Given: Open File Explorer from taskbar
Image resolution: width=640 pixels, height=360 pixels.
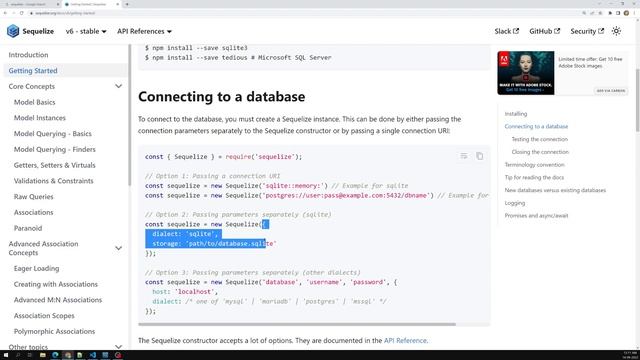Looking at the screenshot, I should (x=42, y=355).
